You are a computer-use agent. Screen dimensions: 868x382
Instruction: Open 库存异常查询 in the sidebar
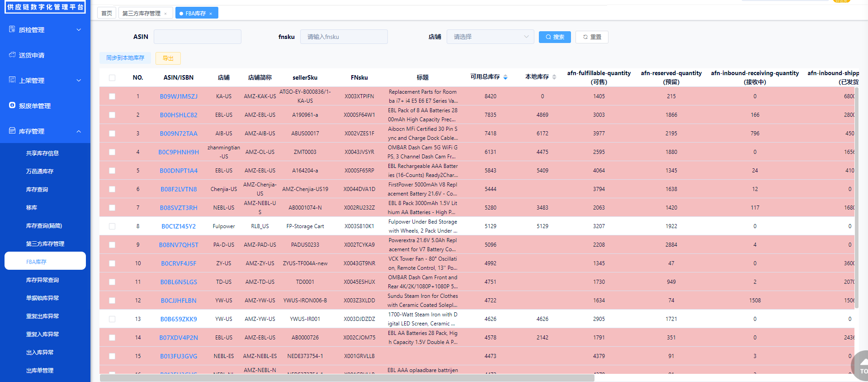click(42, 280)
